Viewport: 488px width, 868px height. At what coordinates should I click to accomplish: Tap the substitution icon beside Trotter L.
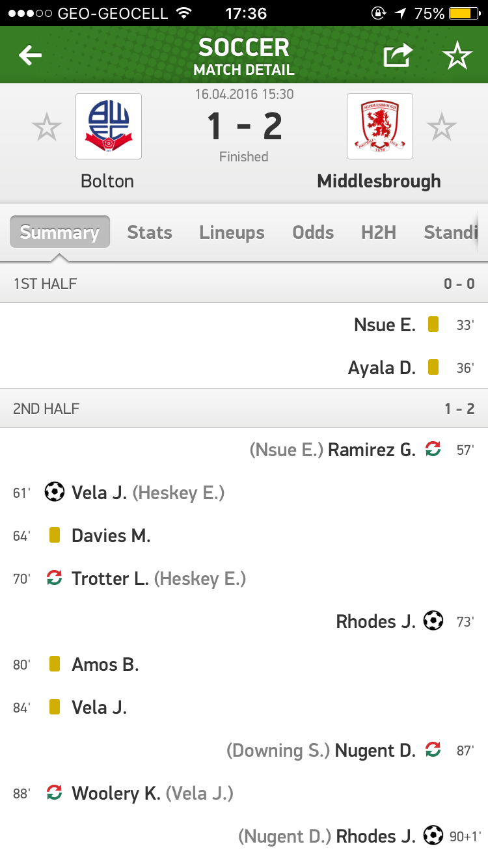tap(55, 578)
